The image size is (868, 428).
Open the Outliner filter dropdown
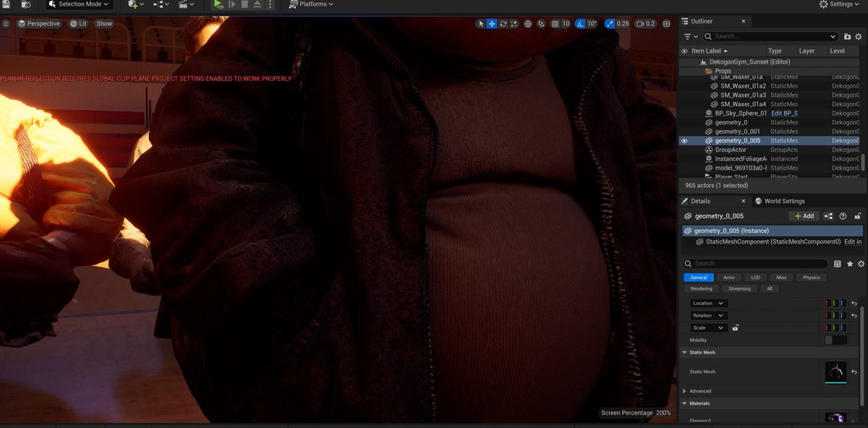click(691, 36)
